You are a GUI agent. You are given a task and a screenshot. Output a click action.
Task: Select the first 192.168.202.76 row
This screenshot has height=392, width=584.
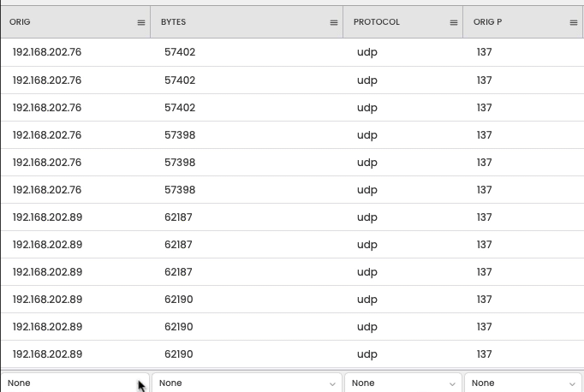coord(47,52)
